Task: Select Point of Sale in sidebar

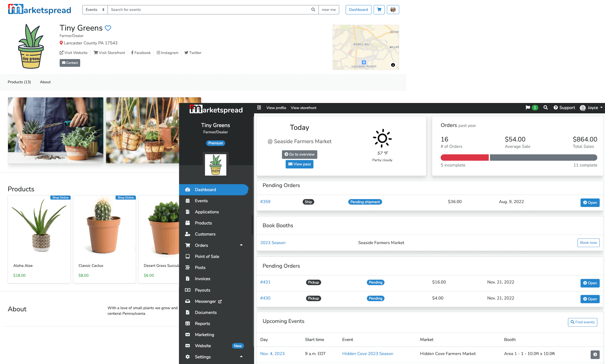Action: tap(207, 256)
